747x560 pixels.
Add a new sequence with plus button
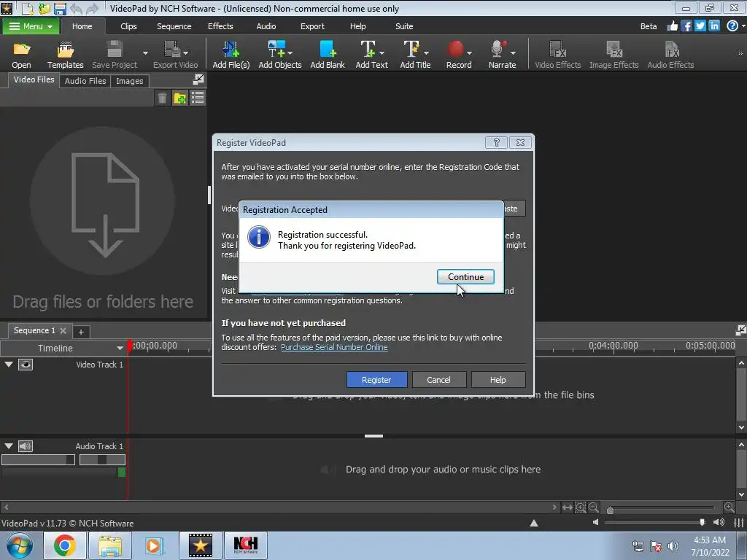[81, 332]
